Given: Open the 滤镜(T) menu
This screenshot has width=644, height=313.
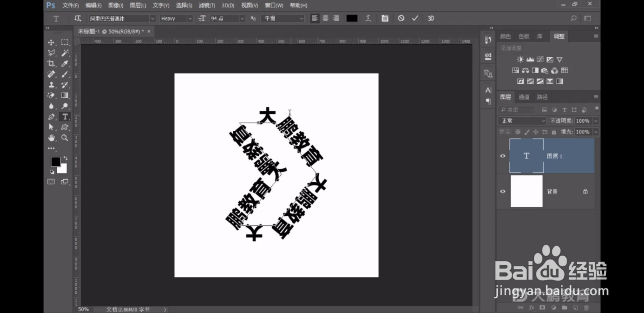Looking at the screenshot, I should point(207,5).
